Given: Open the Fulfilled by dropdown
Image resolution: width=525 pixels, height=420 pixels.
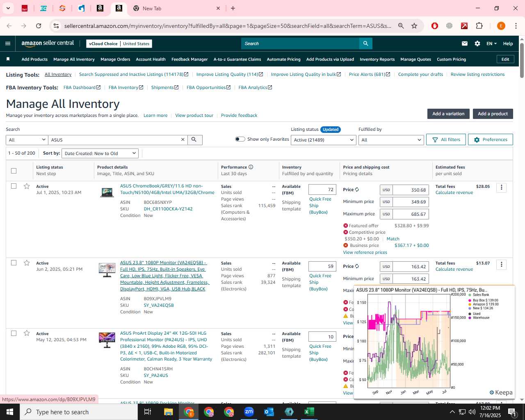Looking at the screenshot, I should click(x=391, y=140).
